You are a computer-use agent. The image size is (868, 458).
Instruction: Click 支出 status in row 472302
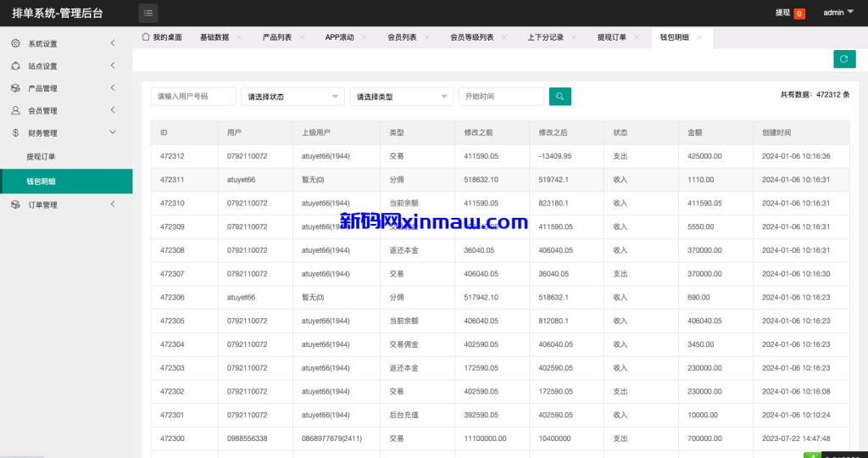tap(620, 392)
